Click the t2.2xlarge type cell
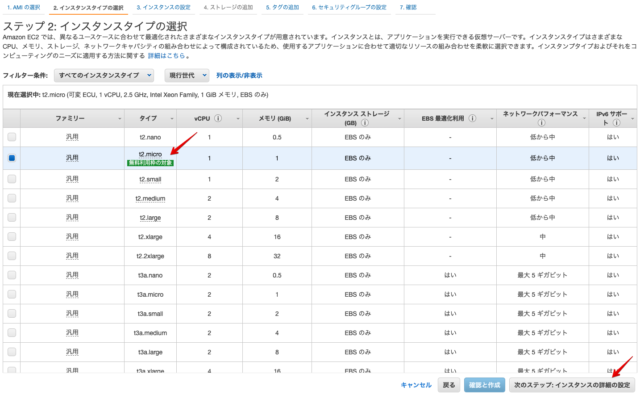Image resolution: width=640 pixels, height=395 pixels. [150, 256]
